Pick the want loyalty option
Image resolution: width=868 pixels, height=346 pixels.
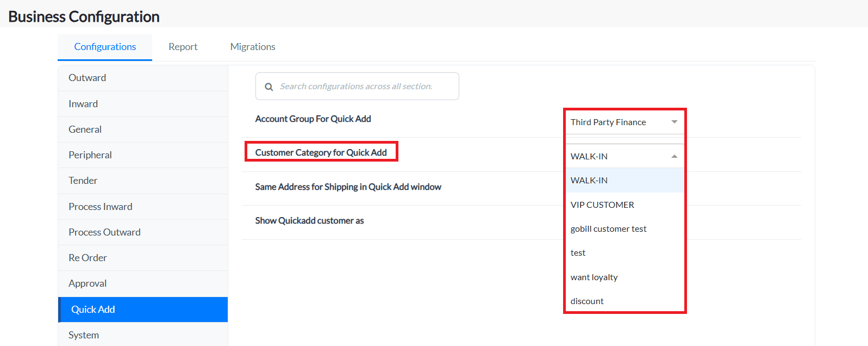tap(594, 277)
